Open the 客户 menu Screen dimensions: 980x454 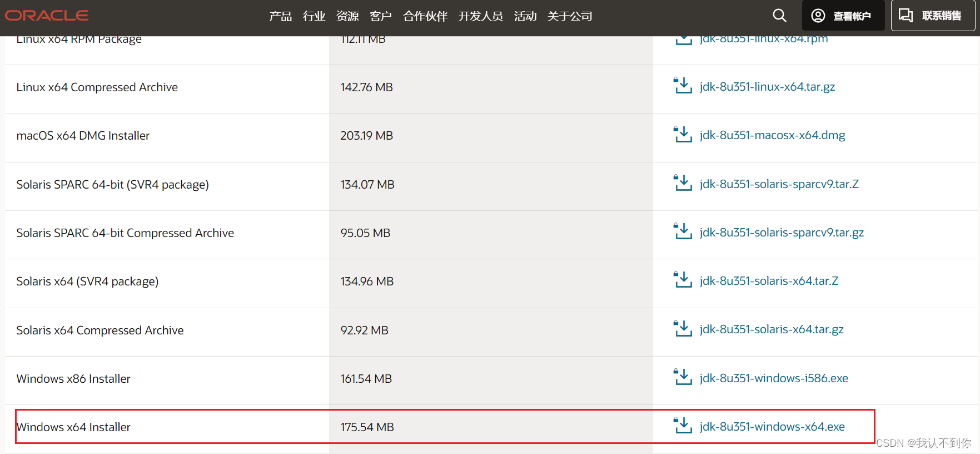pos(381,16)
